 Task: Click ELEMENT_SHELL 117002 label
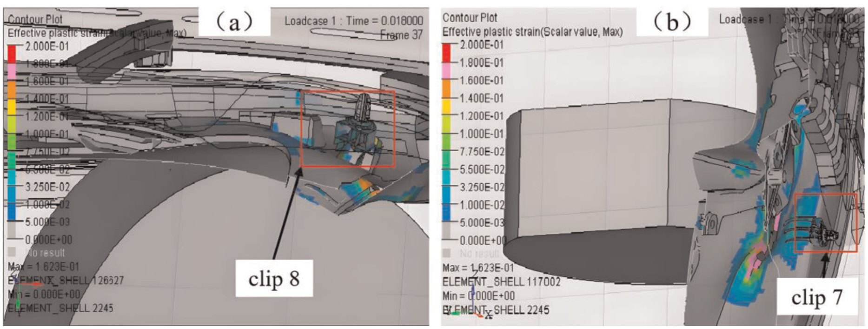(501, 282)
